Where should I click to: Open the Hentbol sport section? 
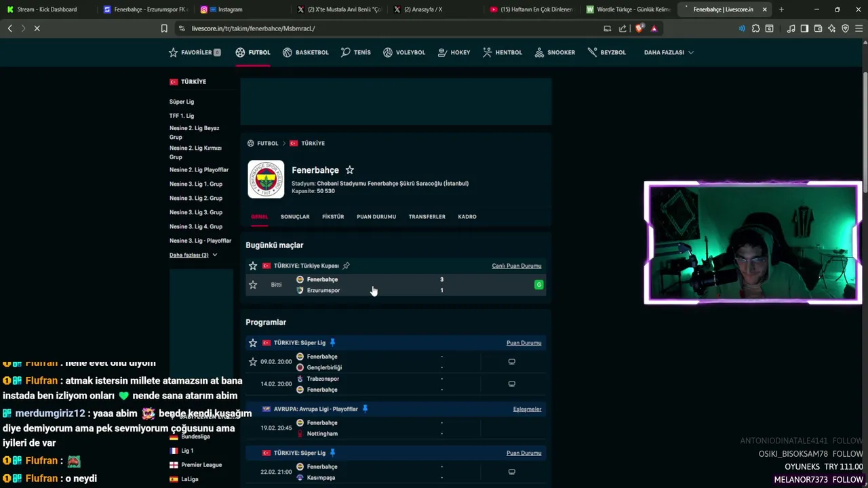coord(502,52)
